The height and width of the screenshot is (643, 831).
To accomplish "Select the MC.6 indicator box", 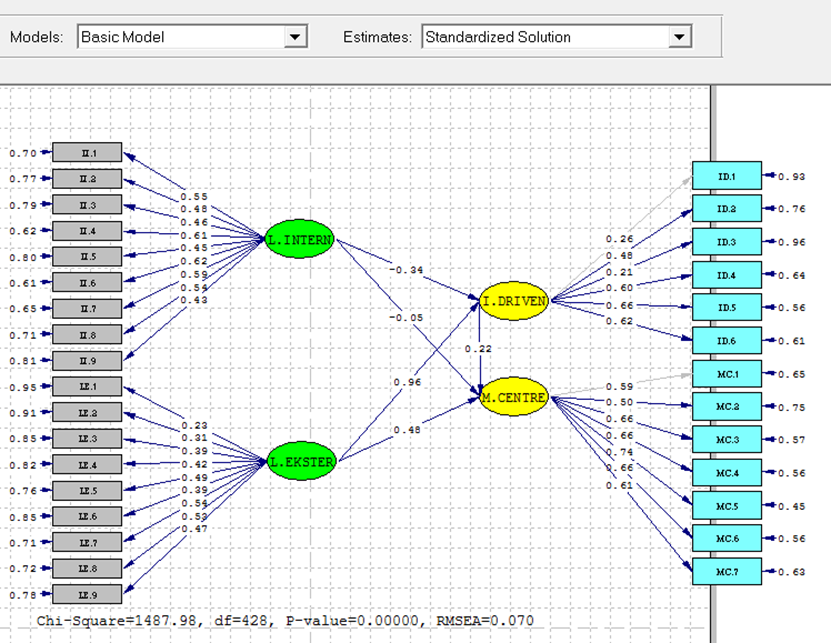I will (727, 539).
